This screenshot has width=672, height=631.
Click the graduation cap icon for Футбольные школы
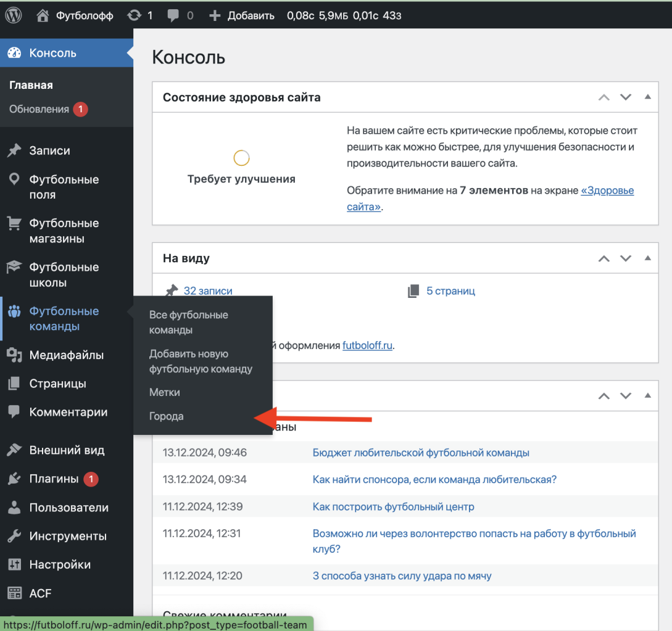tap(14, 266)
